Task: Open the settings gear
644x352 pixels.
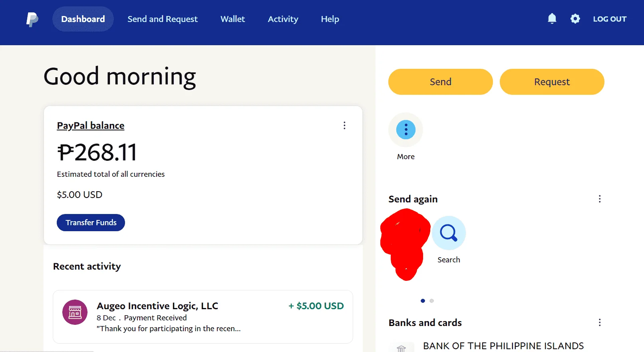Action: point(575,19)
